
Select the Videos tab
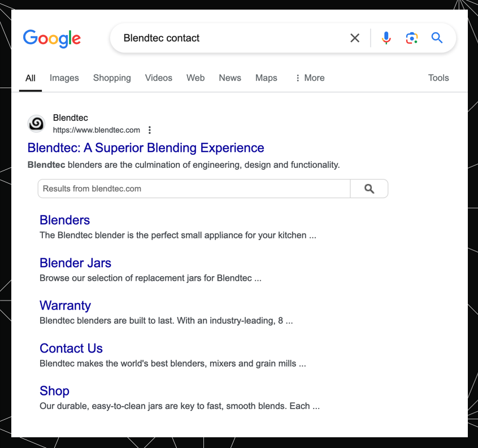(159, 78)
